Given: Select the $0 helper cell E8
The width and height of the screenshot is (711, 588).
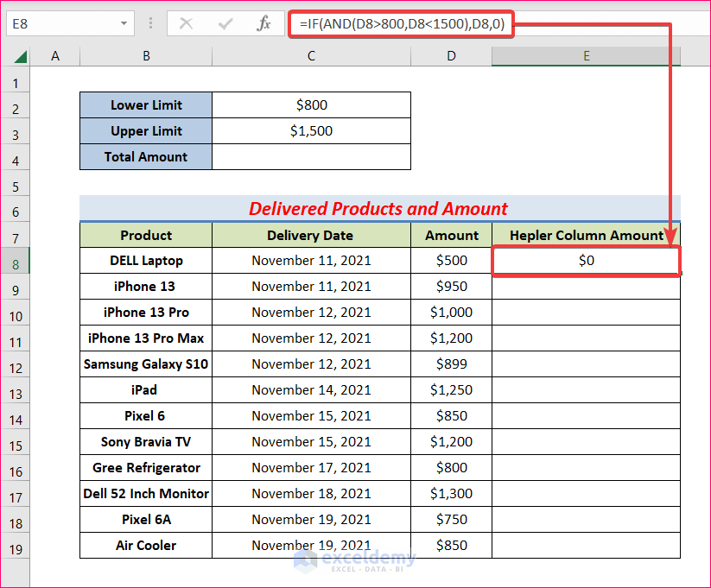Looking at the screenshot, I should [587, 260].
